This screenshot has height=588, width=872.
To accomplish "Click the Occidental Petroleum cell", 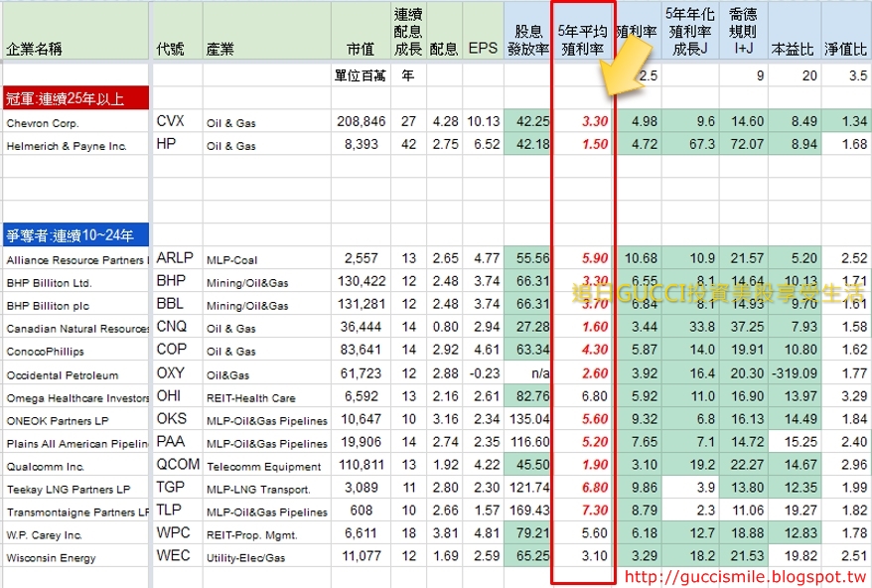I will pyautogui.click(x=75, y=372).
